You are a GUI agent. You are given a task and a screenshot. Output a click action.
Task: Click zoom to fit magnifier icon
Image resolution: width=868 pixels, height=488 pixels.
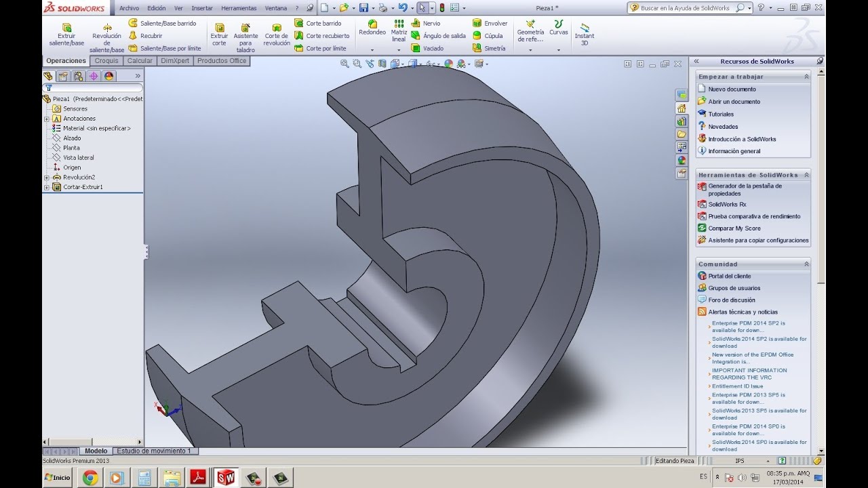pos(344,64)
